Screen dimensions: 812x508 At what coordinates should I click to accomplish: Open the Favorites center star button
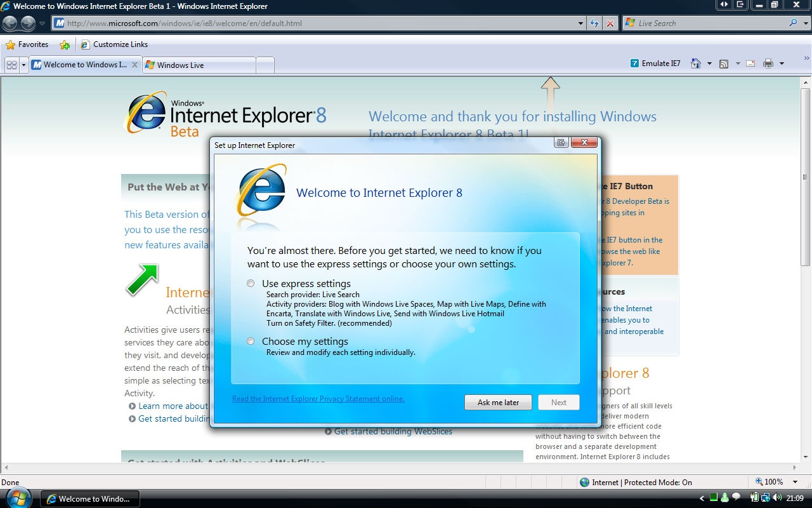(x=27, y=44)
